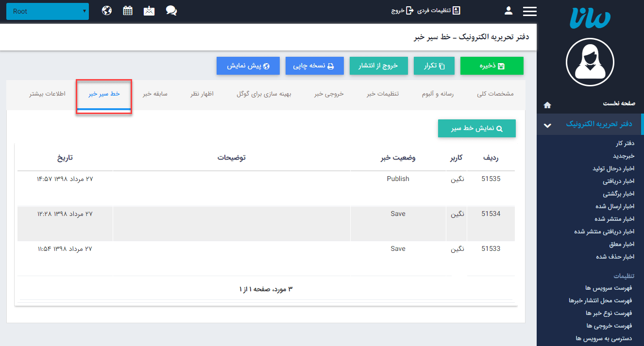This screenshot has width=644, height=346.
Task: Open تنظیمات فردی personal settings
Action: pyautogui.click(x=439, y=10)
